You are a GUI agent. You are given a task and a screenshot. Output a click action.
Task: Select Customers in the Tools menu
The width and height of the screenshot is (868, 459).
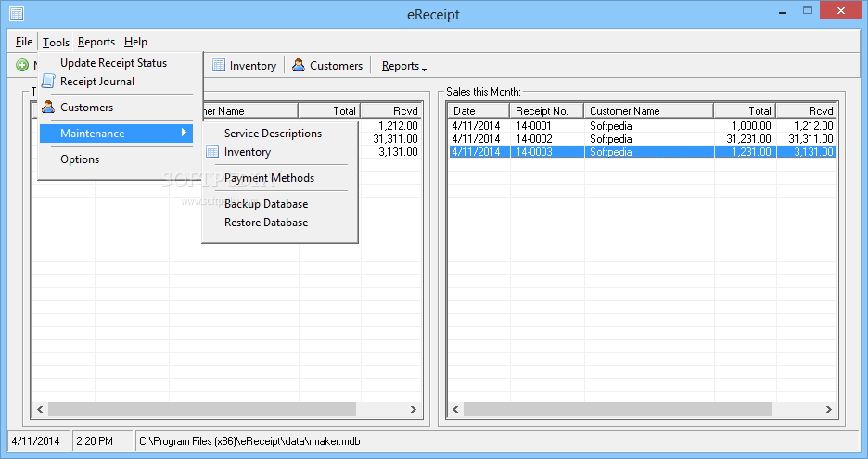point(116,108)
